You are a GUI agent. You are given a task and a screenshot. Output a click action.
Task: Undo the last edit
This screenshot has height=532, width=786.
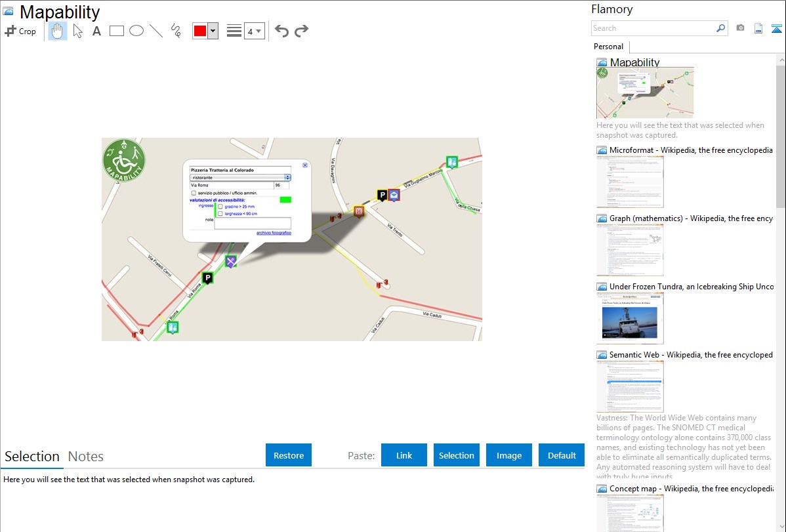point(281,31)
